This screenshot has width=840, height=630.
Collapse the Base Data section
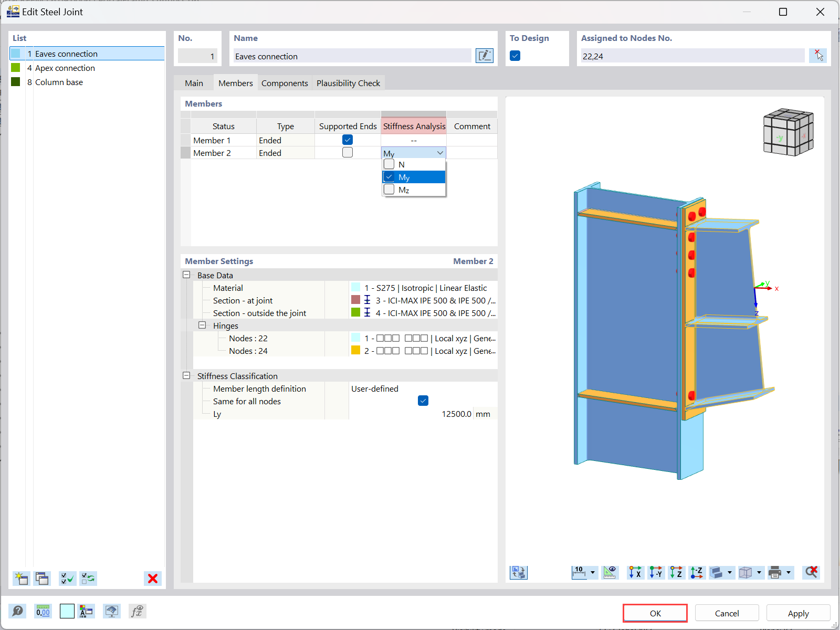[187, 275]
